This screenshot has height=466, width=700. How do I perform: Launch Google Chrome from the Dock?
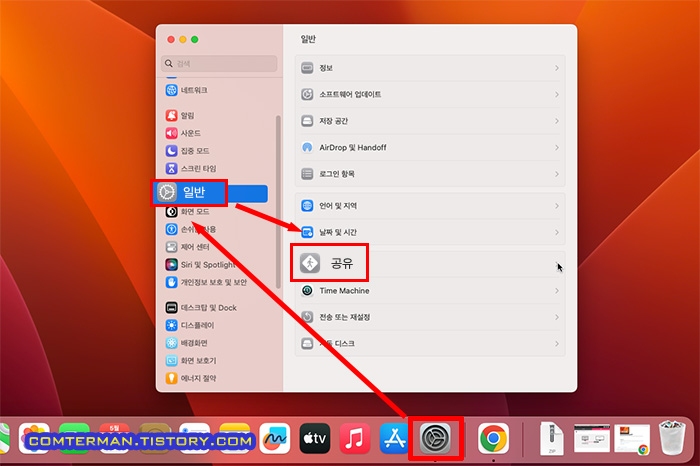493,438
